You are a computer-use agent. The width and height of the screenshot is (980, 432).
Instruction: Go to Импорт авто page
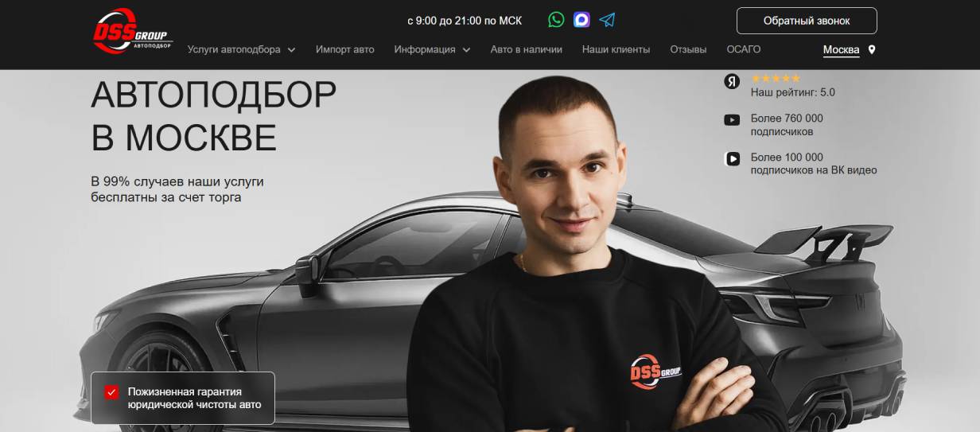click(344, 49)
